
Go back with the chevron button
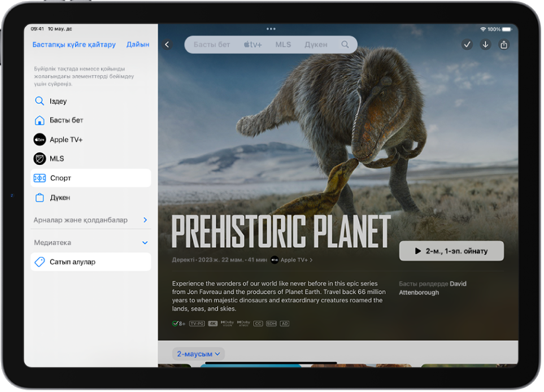(167, 45)
